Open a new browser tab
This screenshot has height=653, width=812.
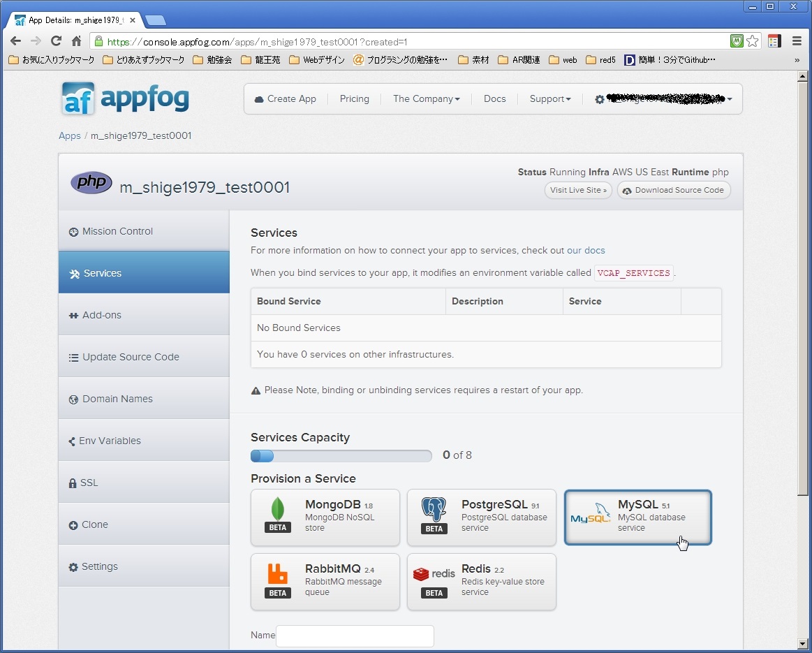156,20
